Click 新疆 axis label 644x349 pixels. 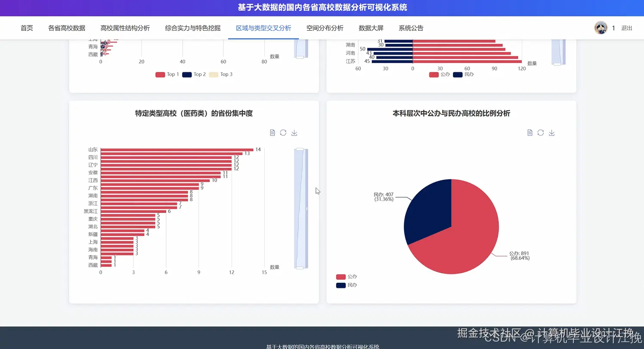pyautogui.click(x=93, y=235)
